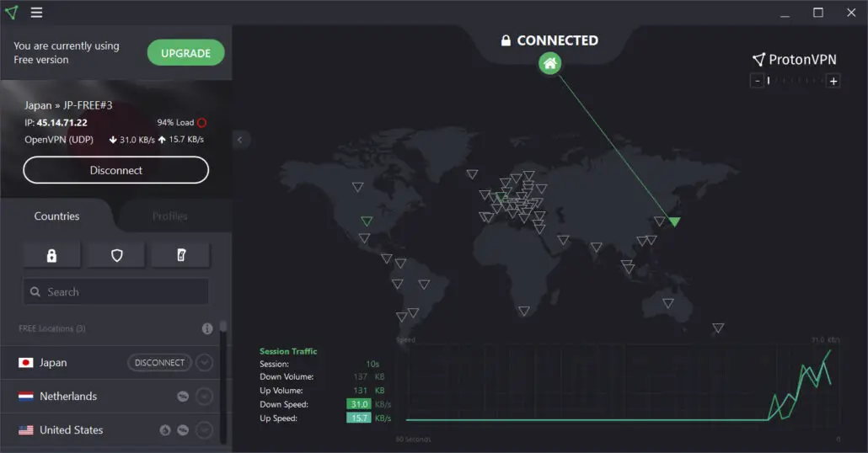Click the Australia map marker
Screen dimensions: 868x453
pos(668,303)
